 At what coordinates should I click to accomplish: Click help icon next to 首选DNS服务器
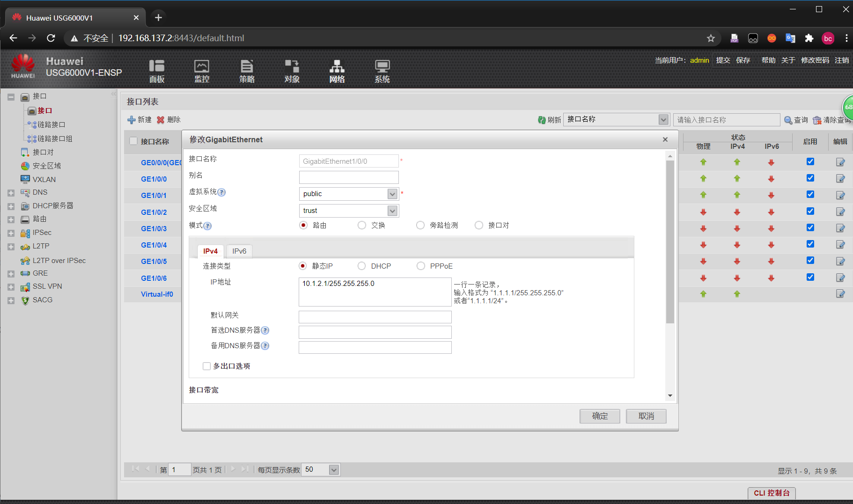click(x=265, y=330)
